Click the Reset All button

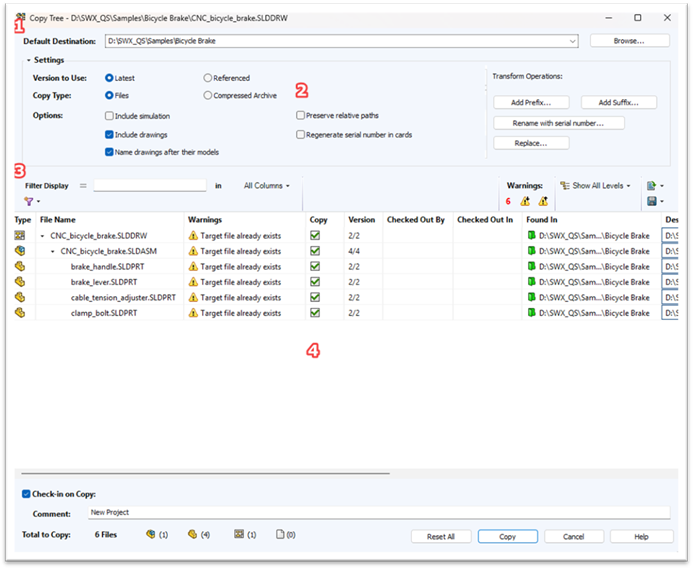tap(441, 536)
